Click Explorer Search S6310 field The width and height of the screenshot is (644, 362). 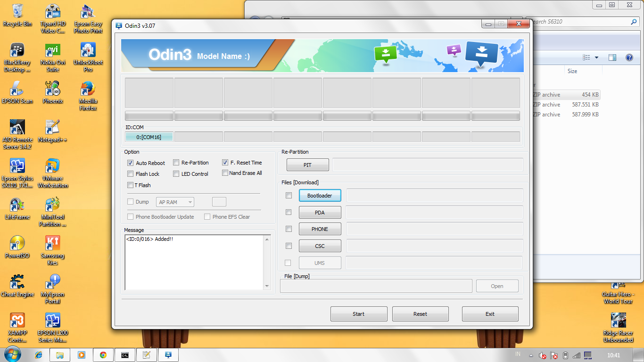tap(584, 22)
